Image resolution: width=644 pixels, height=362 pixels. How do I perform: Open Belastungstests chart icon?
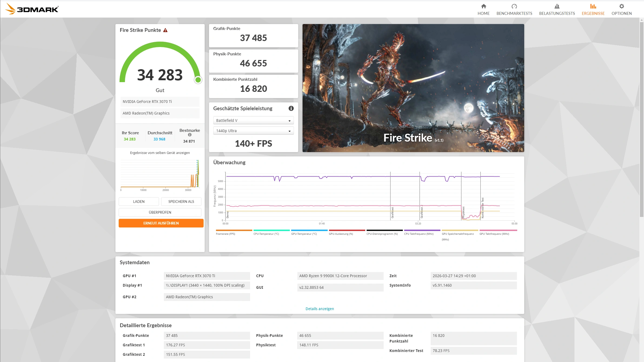tap(557, 6)
